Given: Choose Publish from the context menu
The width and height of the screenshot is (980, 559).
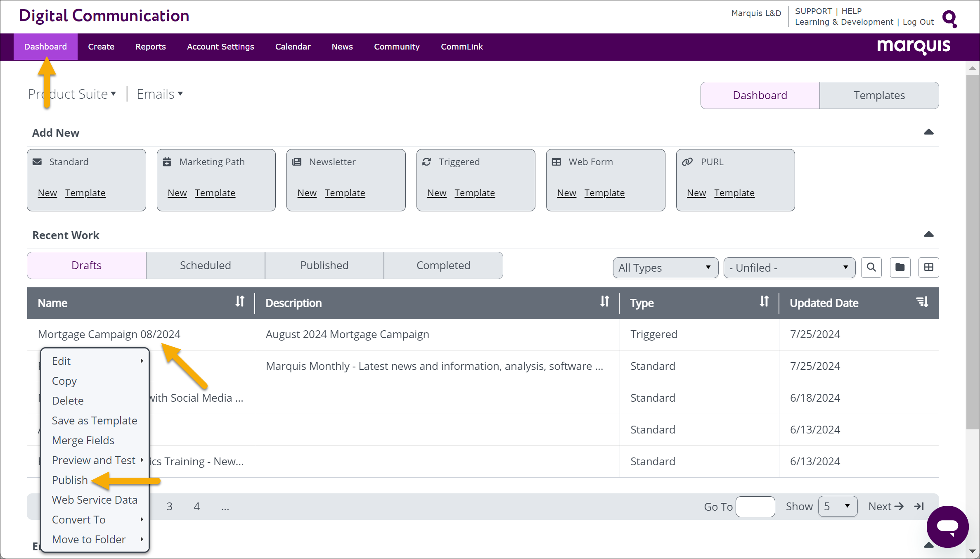Looking at the screenshot, I should click(70, 480).
